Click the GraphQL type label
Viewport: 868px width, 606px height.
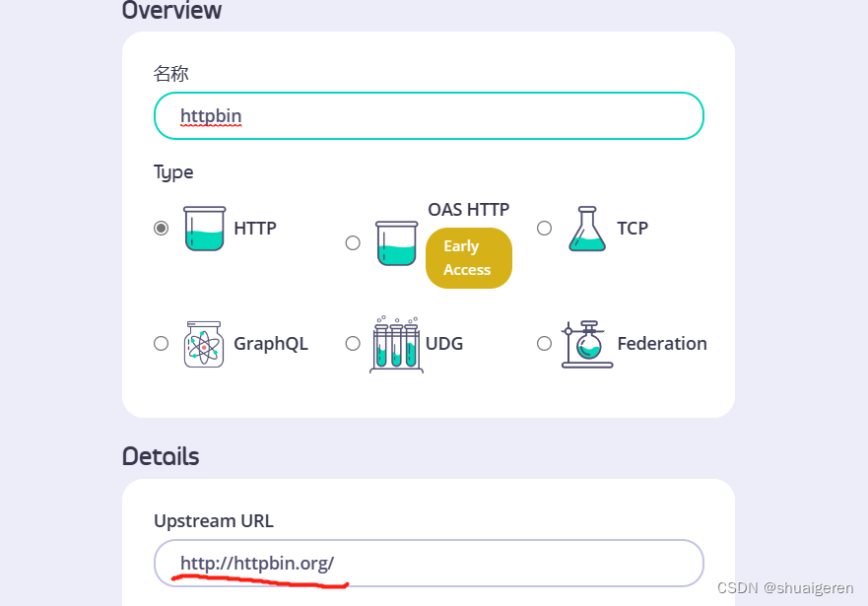(x=271, y=344)
